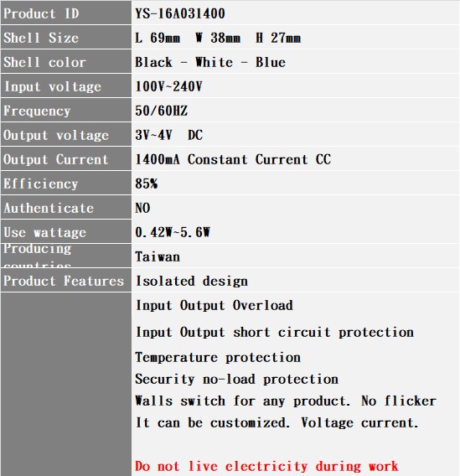
Task: Click the Taiwan producing country value
Action: tap(158, 256)
